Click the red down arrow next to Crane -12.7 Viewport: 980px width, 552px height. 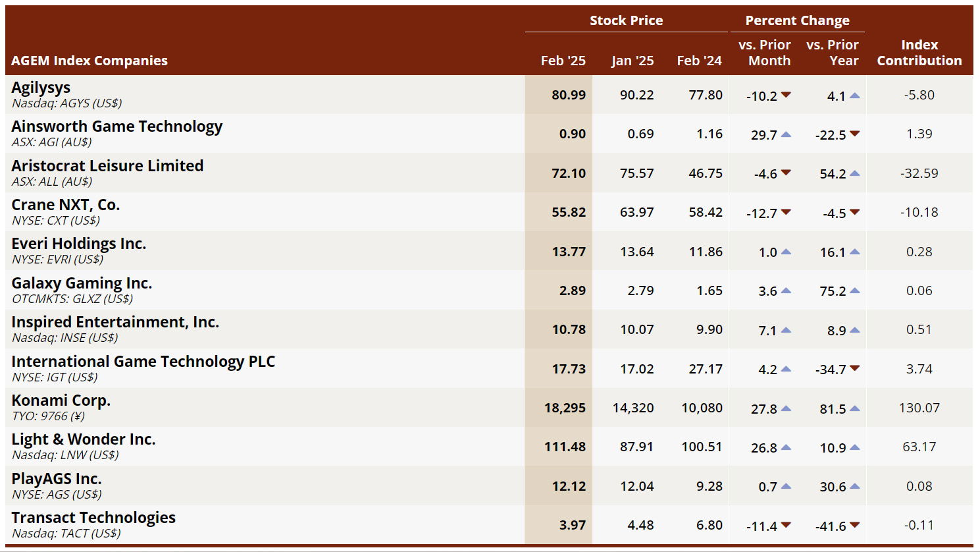pyautogui.click(x=785, y=213)
